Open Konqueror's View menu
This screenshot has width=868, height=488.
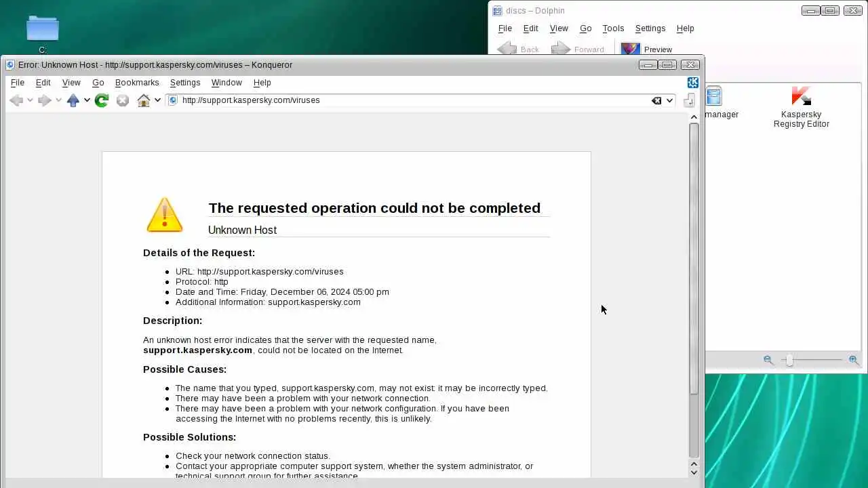click(71, 83)
